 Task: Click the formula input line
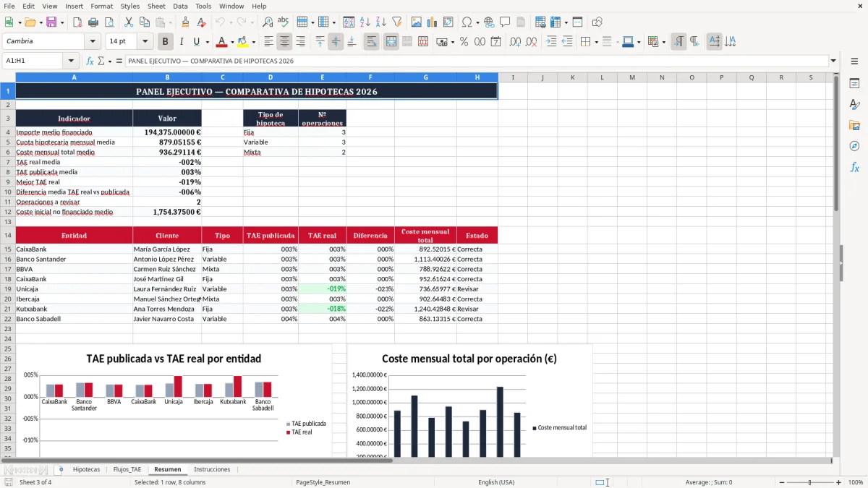point(477,61)
